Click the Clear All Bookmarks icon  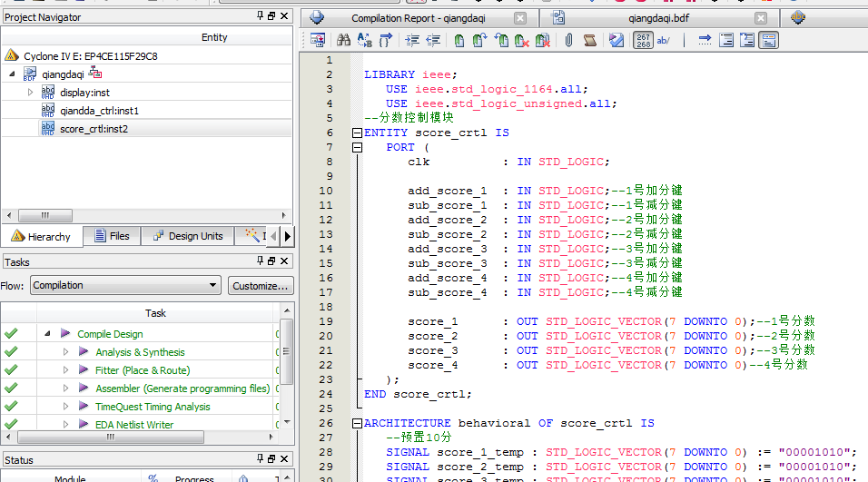click(542, 40)
